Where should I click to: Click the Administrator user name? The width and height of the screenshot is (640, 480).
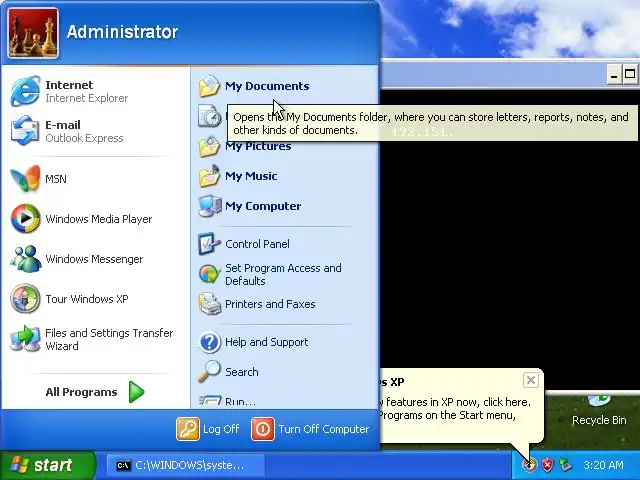122,32
